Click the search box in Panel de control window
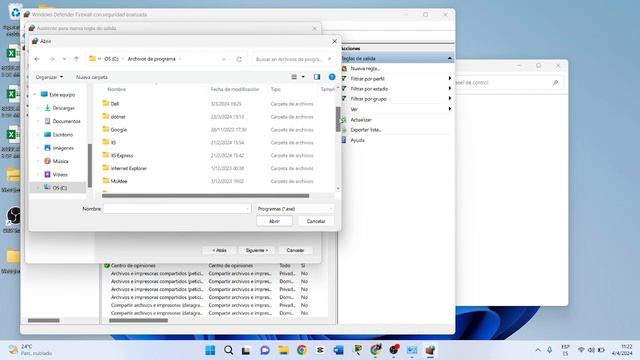This screenshot has width=640, height=360. click(x=508, y=82)
